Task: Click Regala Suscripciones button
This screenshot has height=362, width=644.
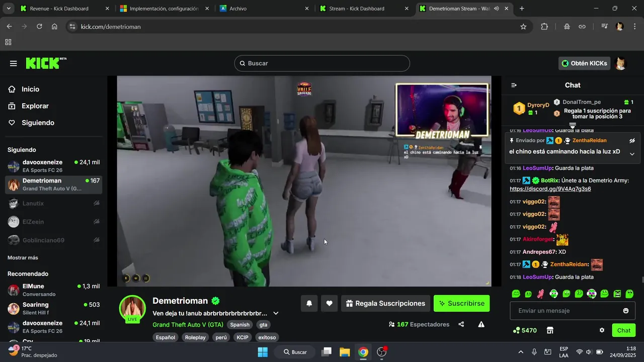Action: click(x=385, y=303)
